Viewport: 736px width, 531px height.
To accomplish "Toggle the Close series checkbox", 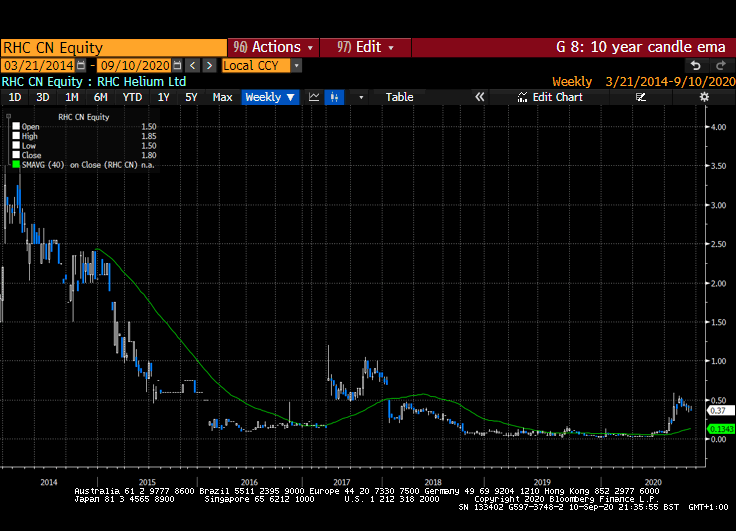I will tap(16, 155).
